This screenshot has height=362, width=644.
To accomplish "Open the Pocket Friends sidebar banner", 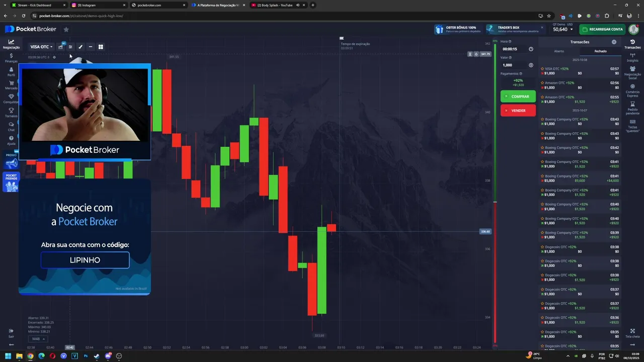I will pyautogui.click(x=11, y=182).
